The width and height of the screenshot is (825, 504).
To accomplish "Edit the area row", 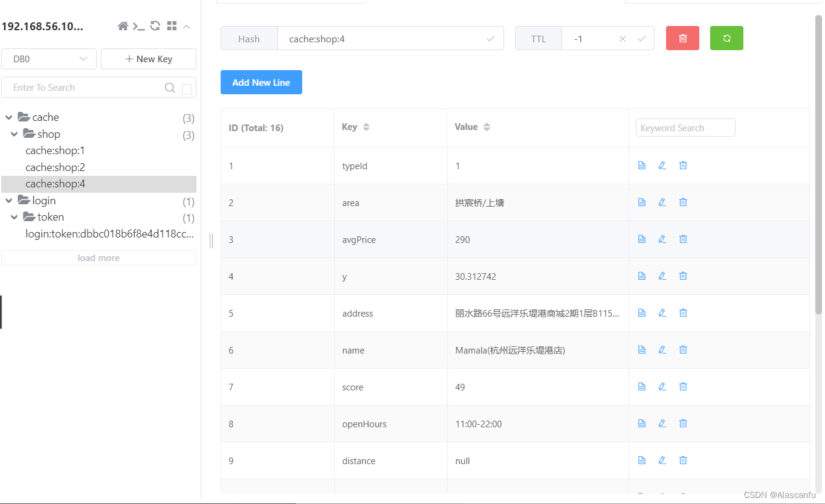I will point(662,202).
